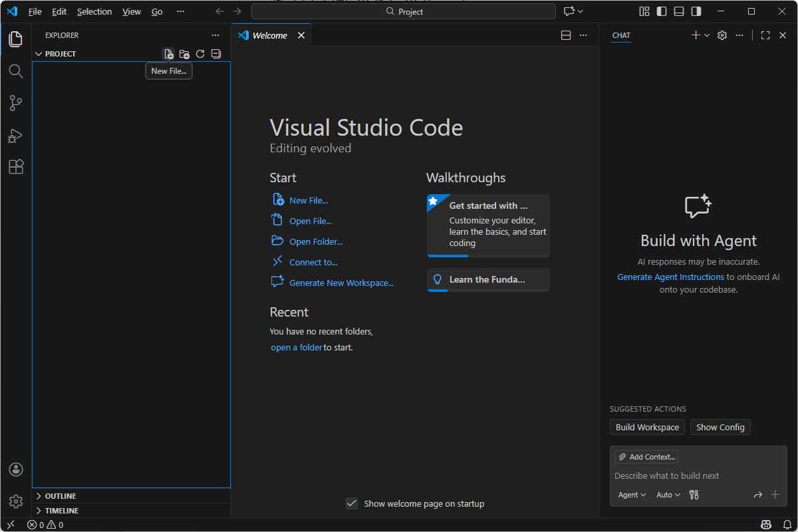This screenshot has height=532, width=798.
Task: Click Generate New Workspace... link
Action: 342,283
